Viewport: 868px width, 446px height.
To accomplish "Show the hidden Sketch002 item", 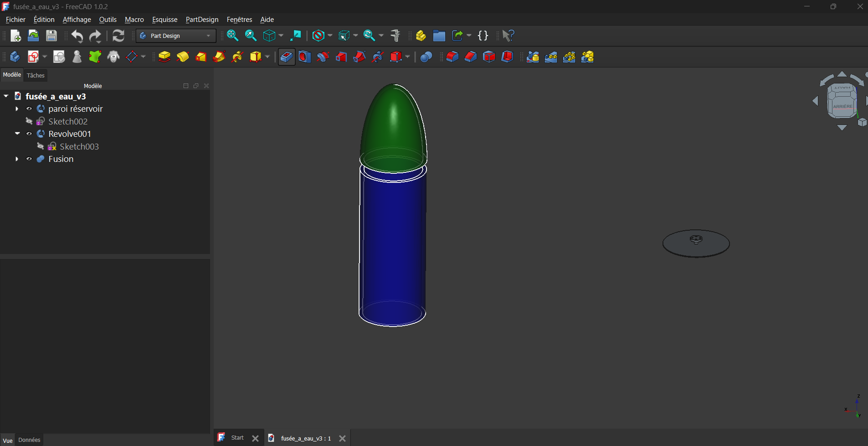I will tap(29, 121).
